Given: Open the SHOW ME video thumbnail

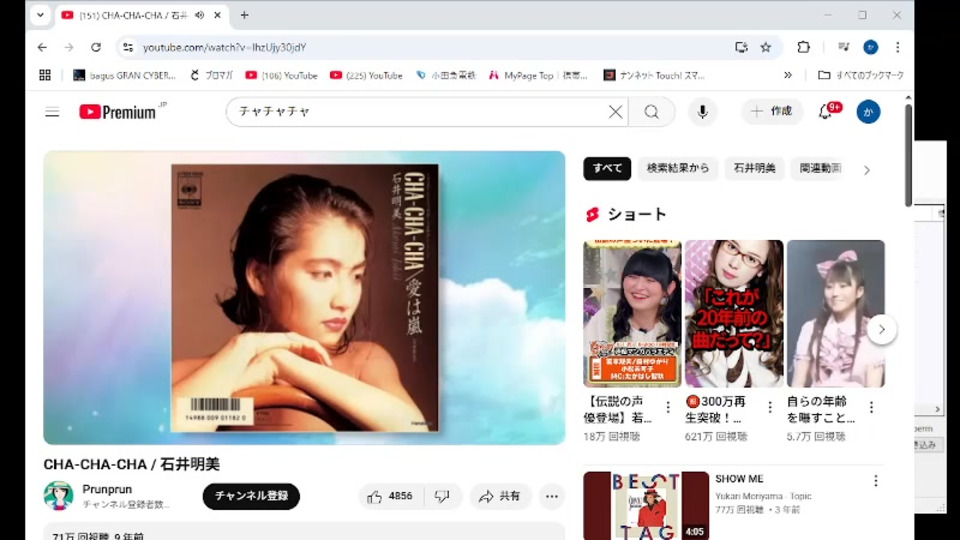Looking at the screenshot, I should (646, 506).
